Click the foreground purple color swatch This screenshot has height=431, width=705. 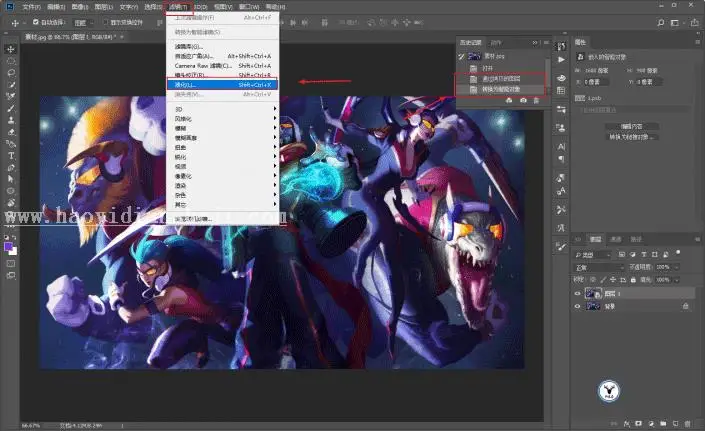[x=8, y=246]
